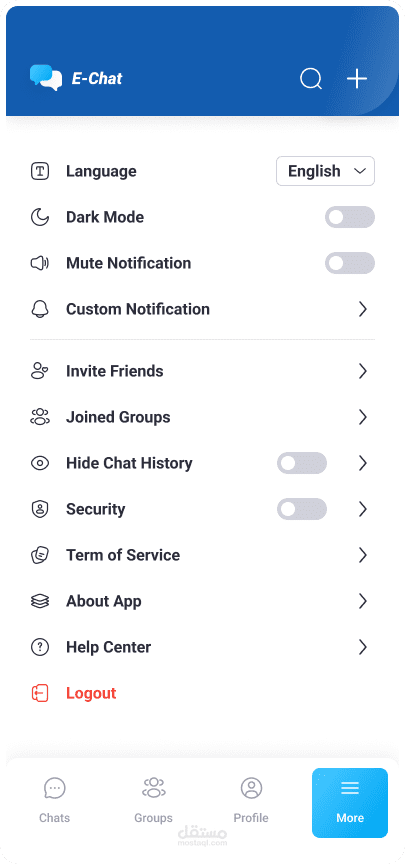
Task: Go to the Profile tab
Action: click(251, 800)
